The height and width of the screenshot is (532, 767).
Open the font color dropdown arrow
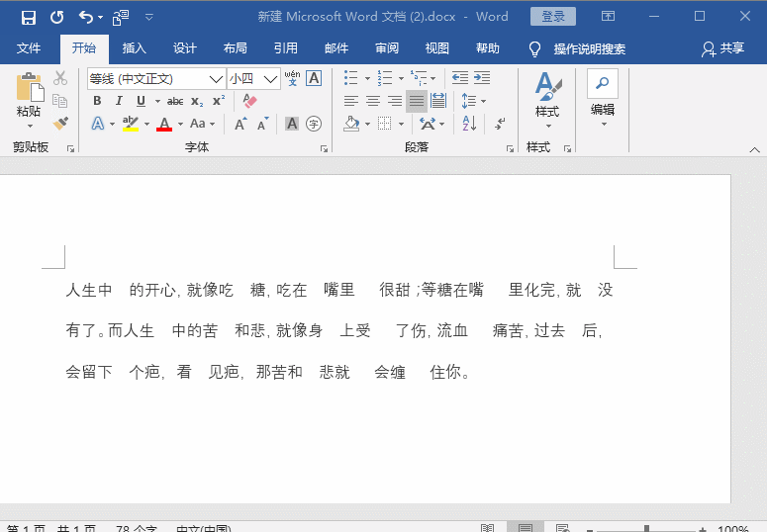(180, 124)
